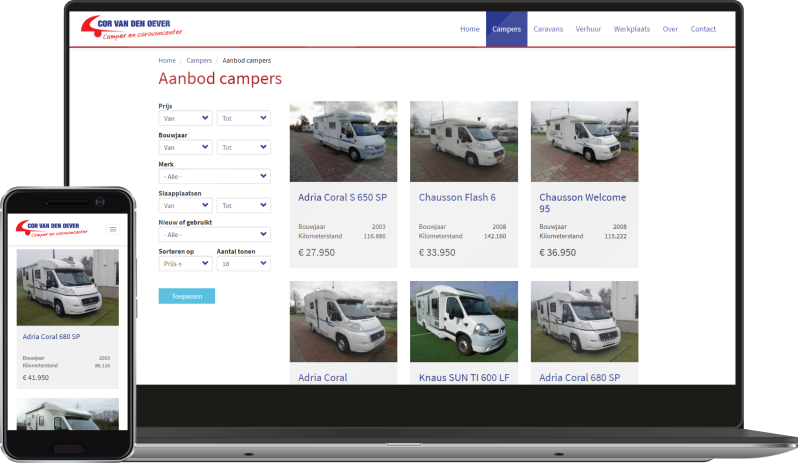Click Adria Coral S 650 SP title

tap(343, 197)
